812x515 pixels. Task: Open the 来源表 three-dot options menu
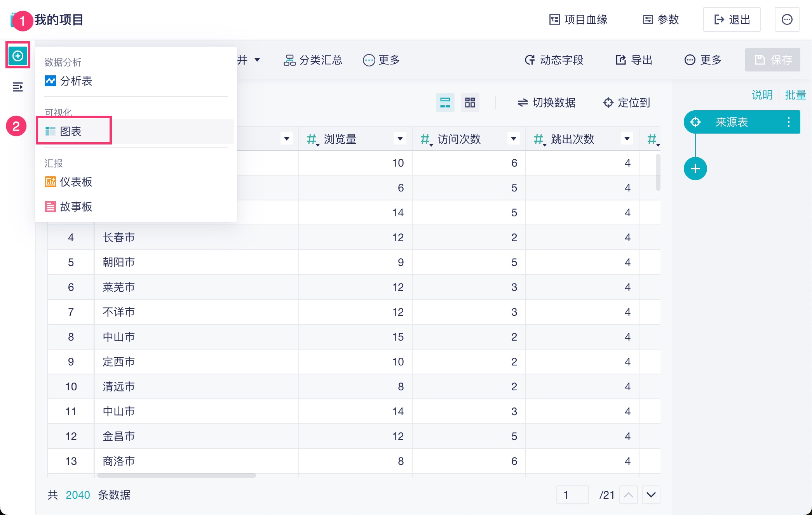[788, 122]
